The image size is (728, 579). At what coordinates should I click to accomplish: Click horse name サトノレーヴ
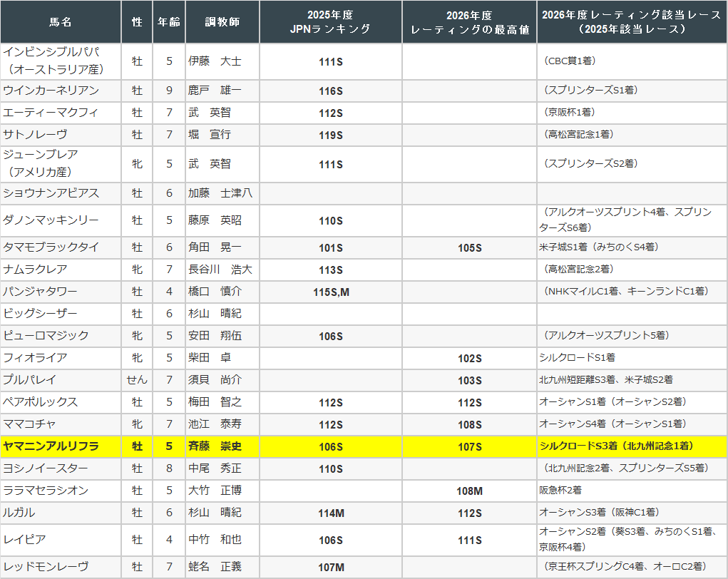point(36,135)
